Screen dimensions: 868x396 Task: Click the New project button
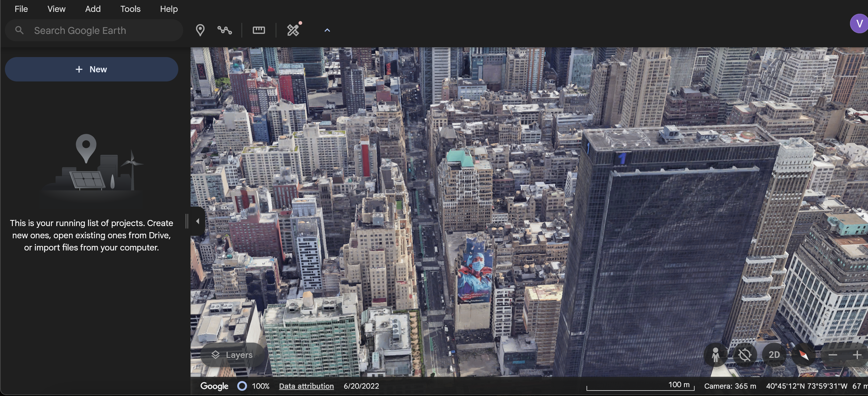click(91, 69)
